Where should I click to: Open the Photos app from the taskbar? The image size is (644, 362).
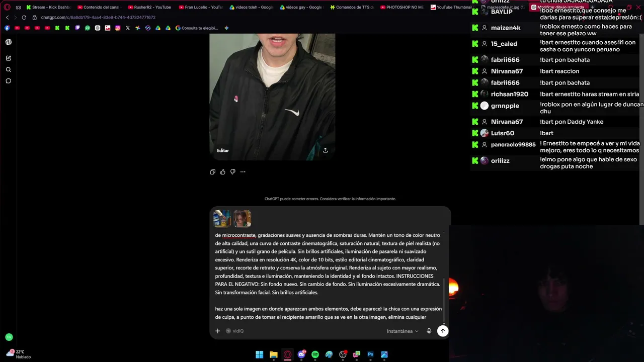(384, 354)
